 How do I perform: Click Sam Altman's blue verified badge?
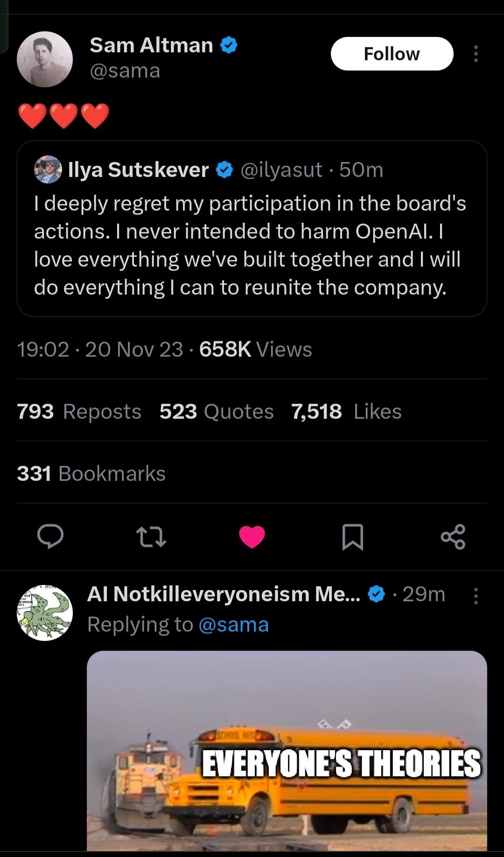pyautogui.click(x=229, y=45)
